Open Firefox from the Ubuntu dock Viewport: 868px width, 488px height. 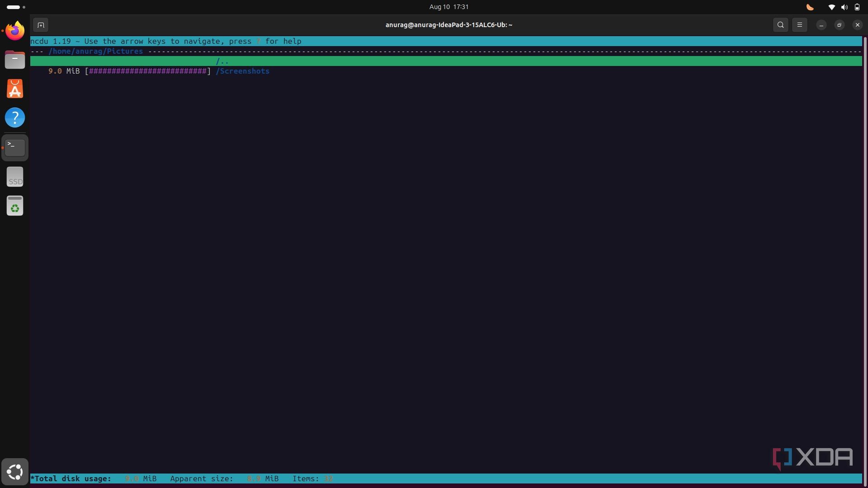coord(15,31)
